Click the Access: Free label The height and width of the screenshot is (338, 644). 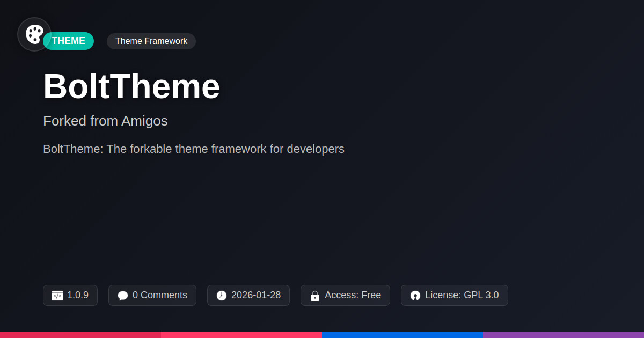click(x=353, y=295)
